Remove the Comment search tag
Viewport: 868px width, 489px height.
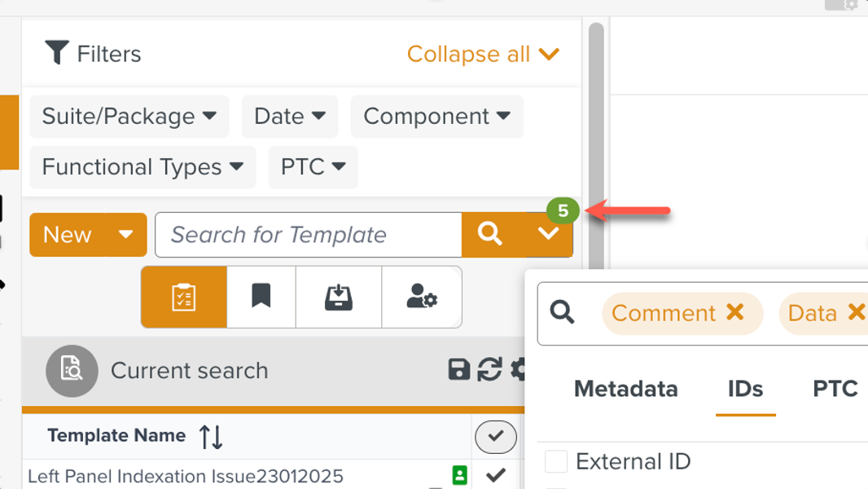(x=735, y=313)
